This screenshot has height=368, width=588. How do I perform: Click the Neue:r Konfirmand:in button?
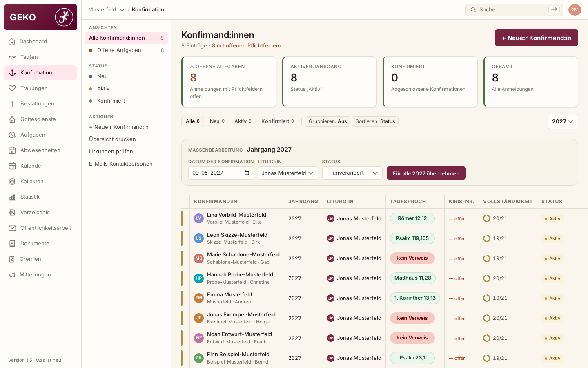(x=537, y=38)
